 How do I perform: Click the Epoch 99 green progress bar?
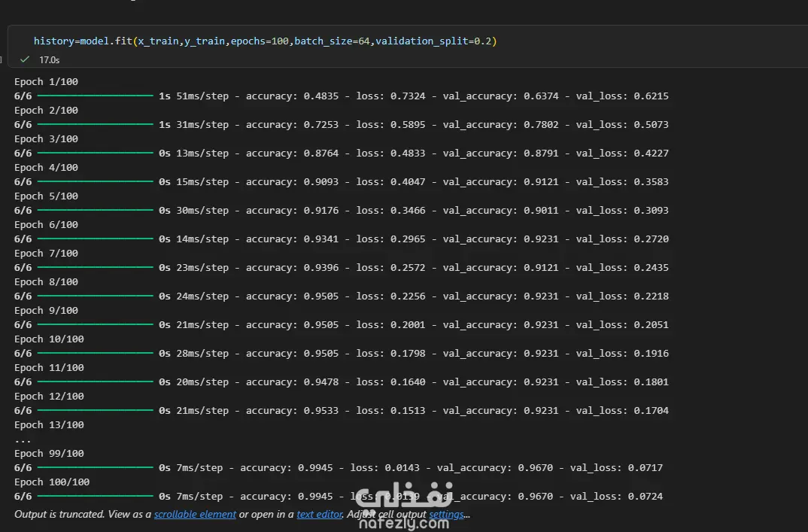pyautogui.click(x=96, y=467)
